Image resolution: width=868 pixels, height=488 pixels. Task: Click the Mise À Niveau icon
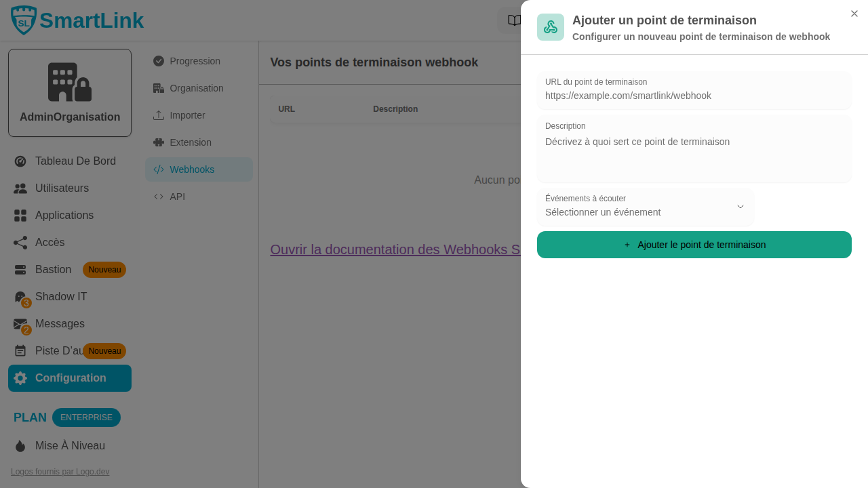tap(20, 446)
